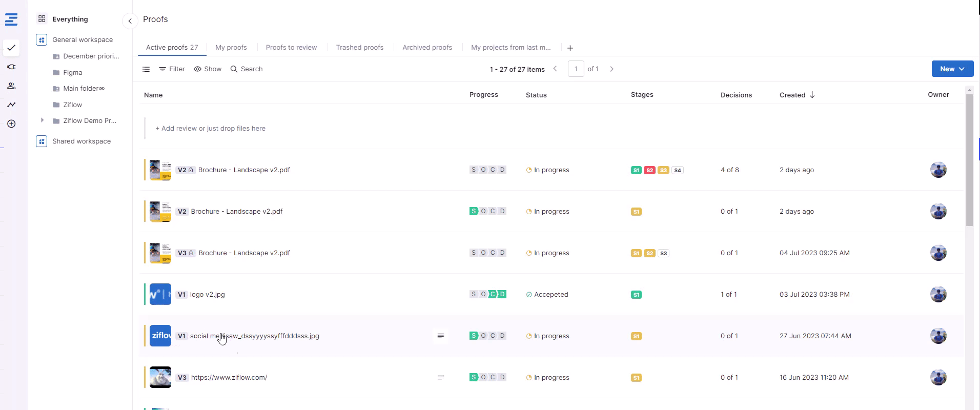The width and height of the screenshot is (980, 410).
Task: Open General workspace icon
Action: click(42, 39)
